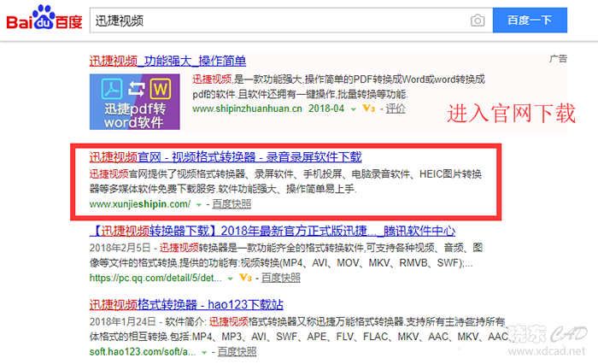Open 迅捷视频格式转换器 - hao123下载站 result
598x364 pixels.
(x=186, y=304)
